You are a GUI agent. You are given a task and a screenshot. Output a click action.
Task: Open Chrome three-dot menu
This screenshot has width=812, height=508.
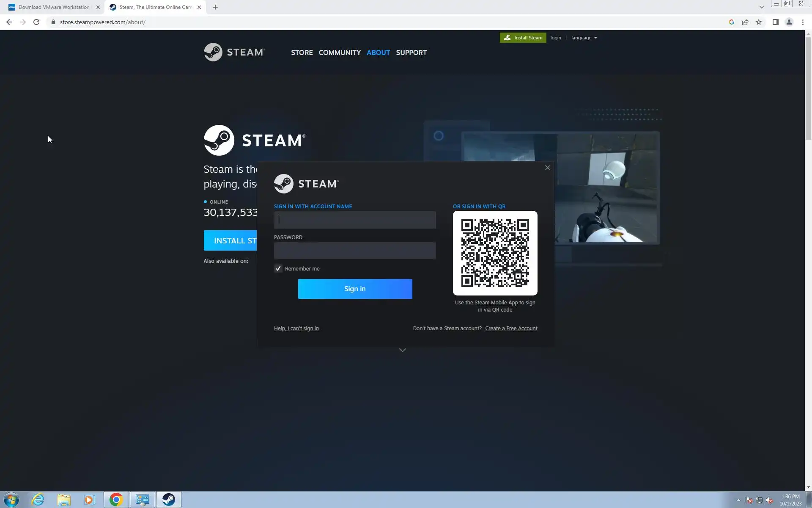click(x=803, y=22)
